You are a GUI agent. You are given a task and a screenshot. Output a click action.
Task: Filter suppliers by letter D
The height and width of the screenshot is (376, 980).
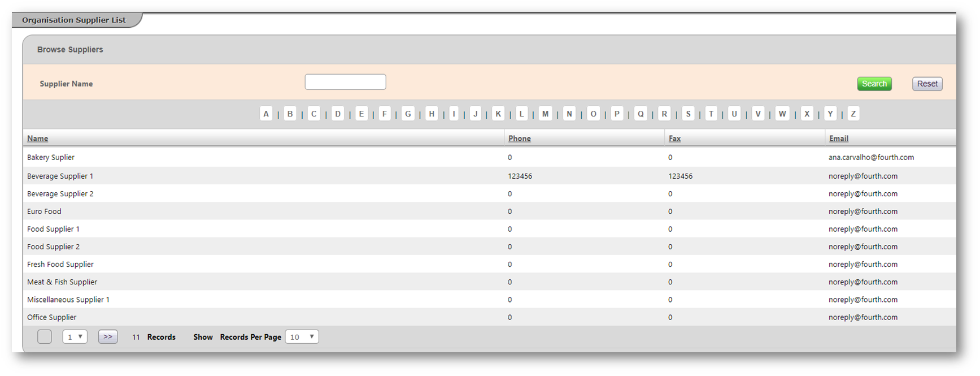[337, 114]
